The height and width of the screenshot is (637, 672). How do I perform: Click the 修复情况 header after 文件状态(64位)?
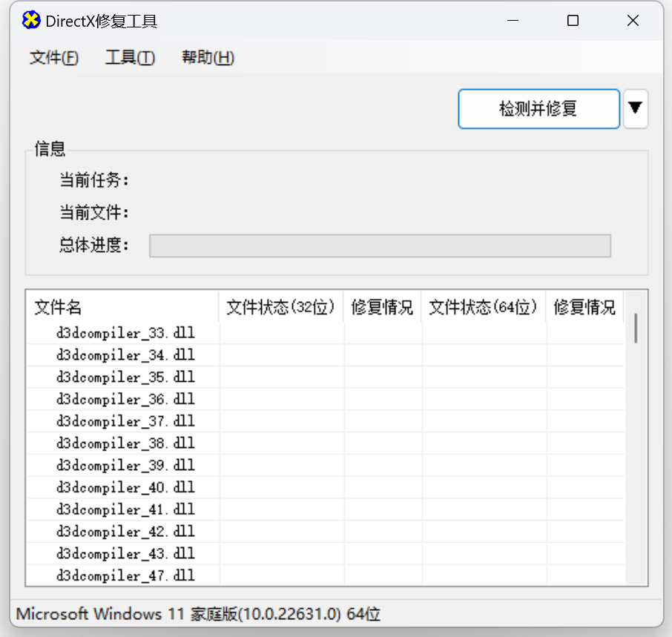(584, 307)
